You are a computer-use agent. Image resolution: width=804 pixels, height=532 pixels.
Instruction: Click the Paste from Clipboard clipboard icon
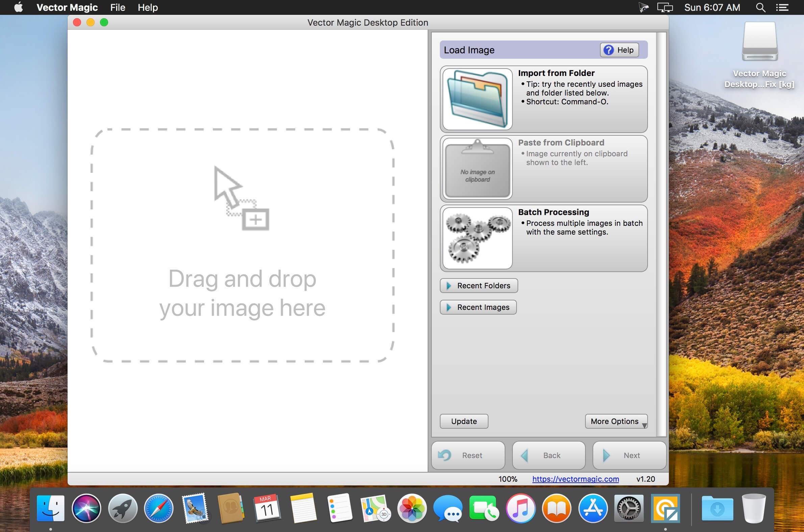477,169
